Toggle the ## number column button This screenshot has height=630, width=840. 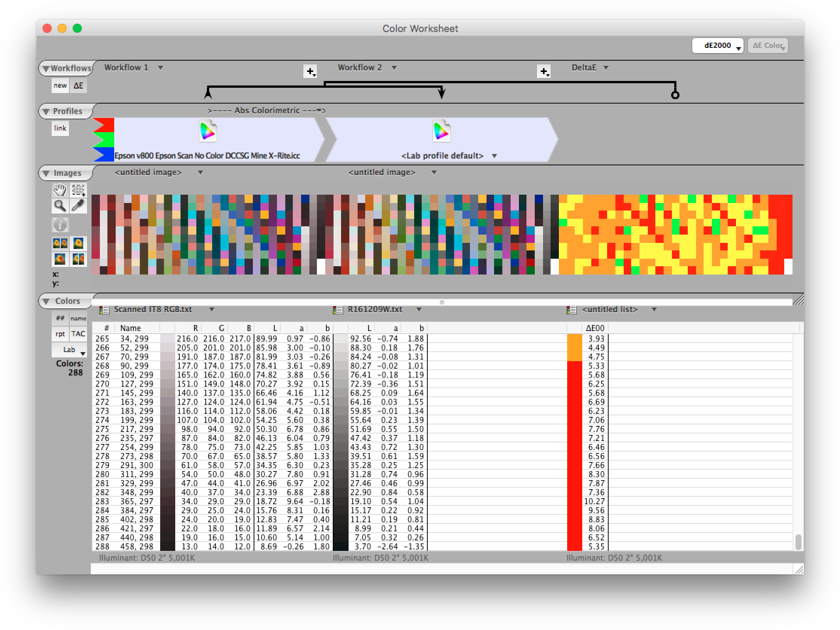[60, 318]
